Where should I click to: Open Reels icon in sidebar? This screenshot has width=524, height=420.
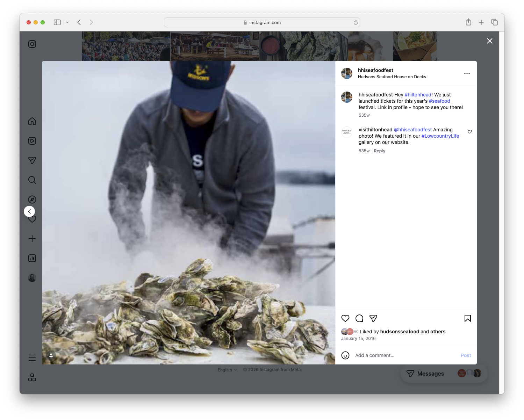pyautogui.click(x=32, y=141)
